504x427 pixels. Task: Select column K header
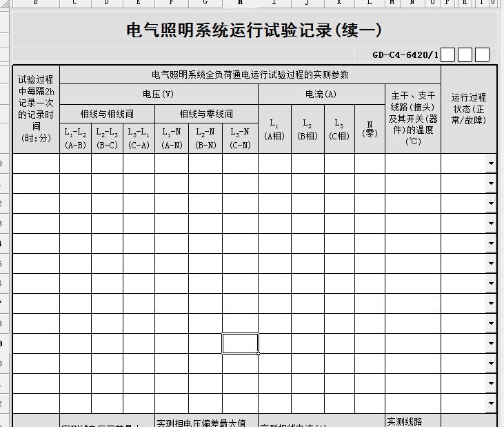click(339, 3)
